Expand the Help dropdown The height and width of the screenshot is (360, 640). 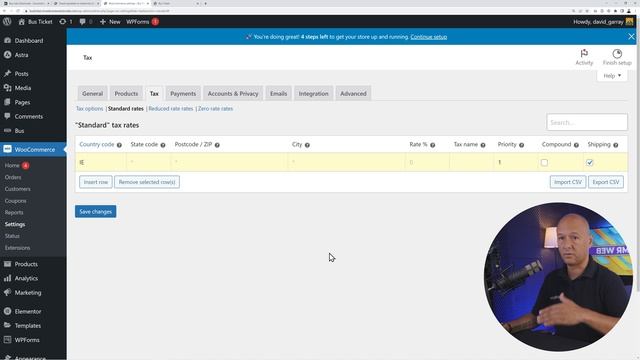click(612, 76)
